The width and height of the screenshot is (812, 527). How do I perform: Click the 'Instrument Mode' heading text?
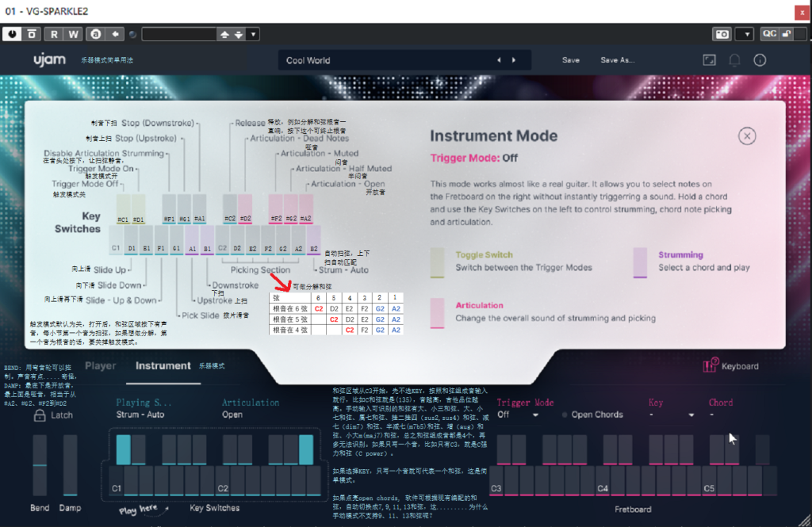[x=493, y=136]
